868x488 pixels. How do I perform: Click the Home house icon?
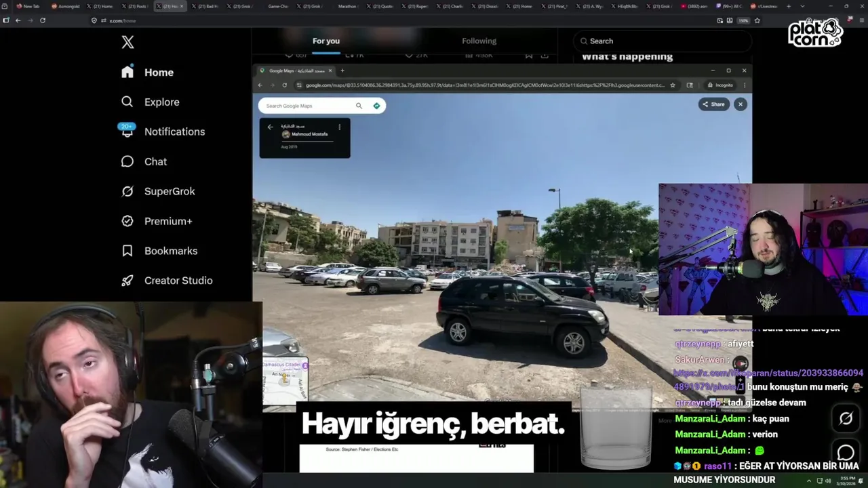127,72
